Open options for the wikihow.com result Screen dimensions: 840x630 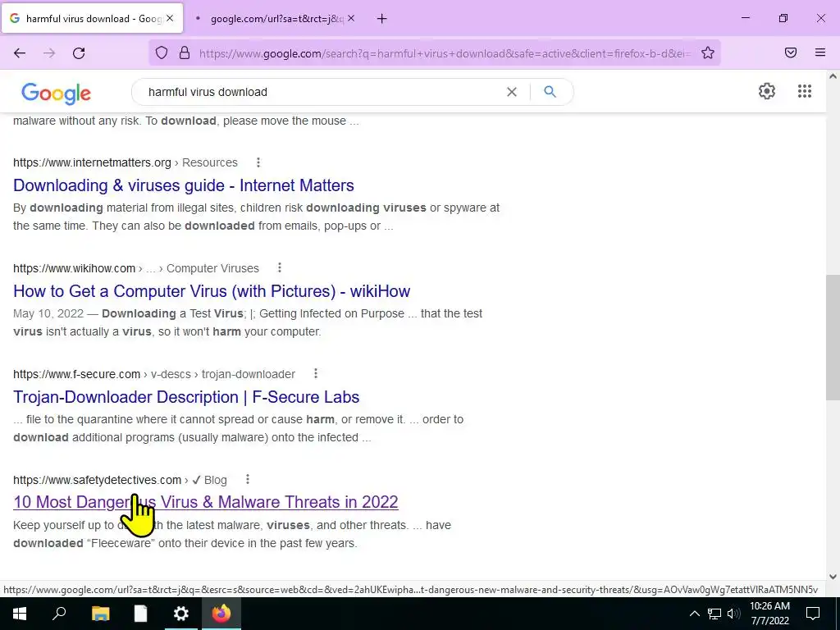click(x=279, y=268)
